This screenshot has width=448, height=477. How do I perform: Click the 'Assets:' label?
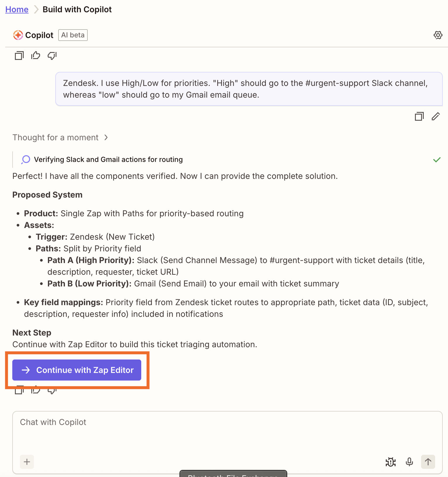[39, 225]
